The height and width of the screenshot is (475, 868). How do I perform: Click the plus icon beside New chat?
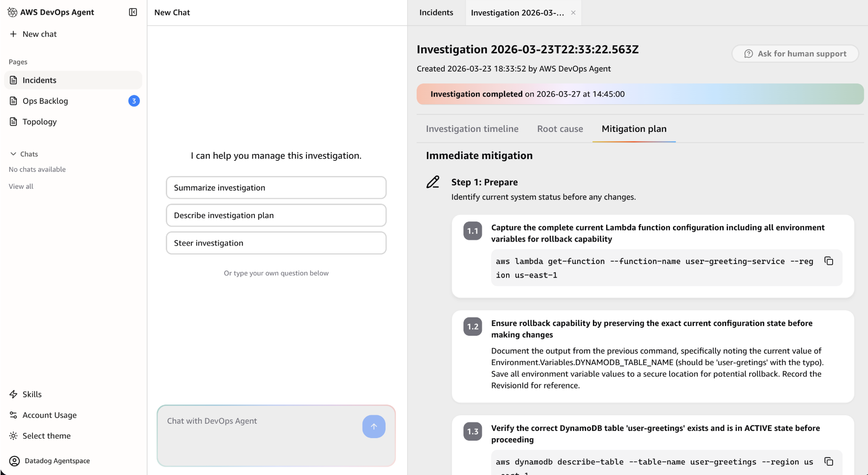pos(13,34)
